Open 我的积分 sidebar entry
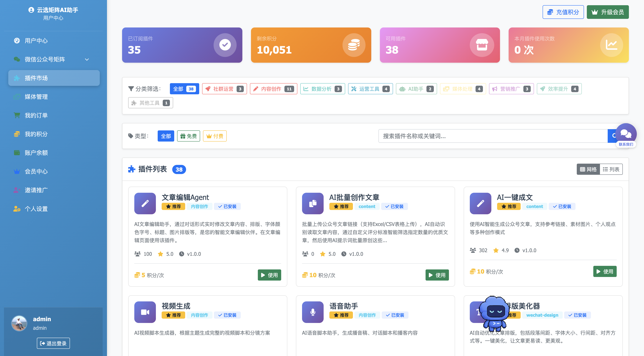This screenshot has width=644, height=356. tap(54, 134)
